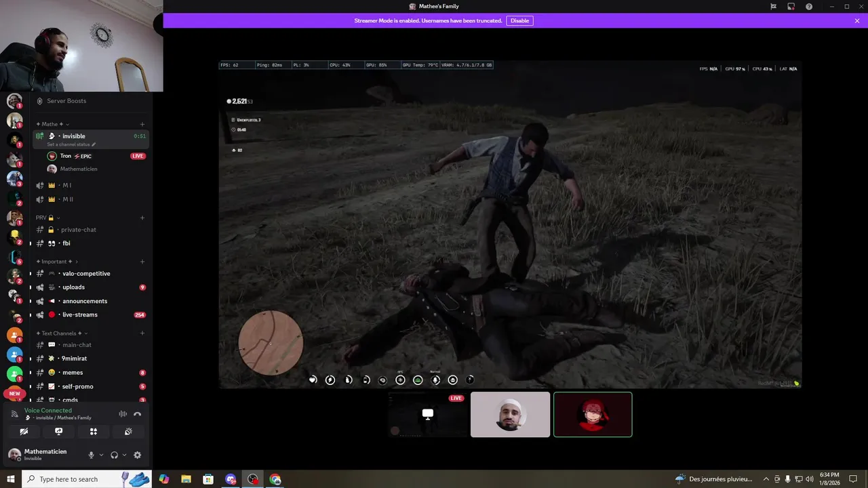The height and width of the screenshot is (488, 868).
Task: Open the Help question mark icon
Action: [x=809, y=7]
